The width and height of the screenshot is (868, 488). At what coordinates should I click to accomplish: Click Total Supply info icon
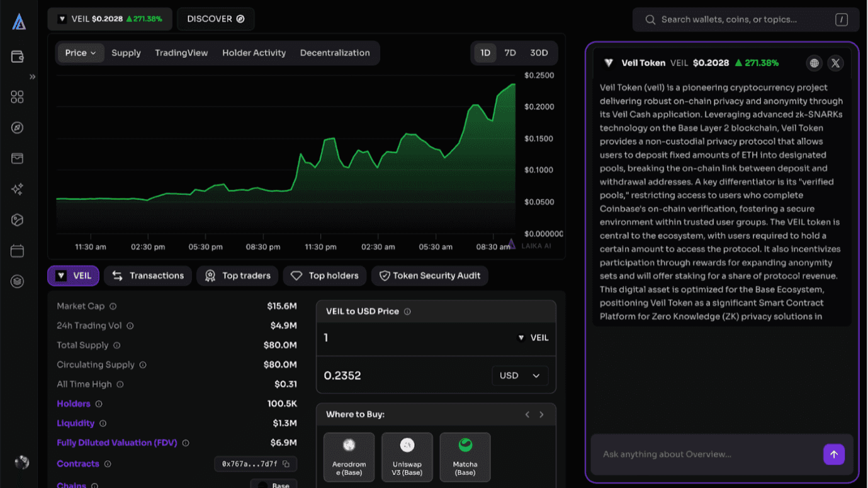click(117, 345)
